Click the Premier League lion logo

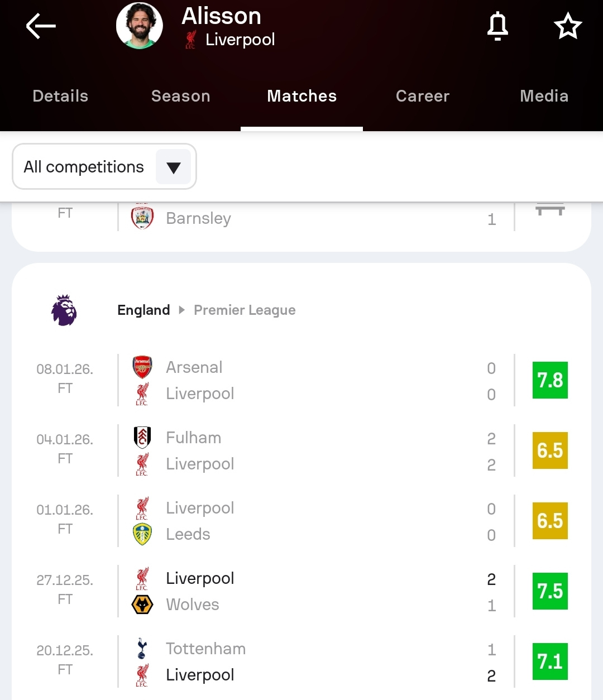point(64,310)
